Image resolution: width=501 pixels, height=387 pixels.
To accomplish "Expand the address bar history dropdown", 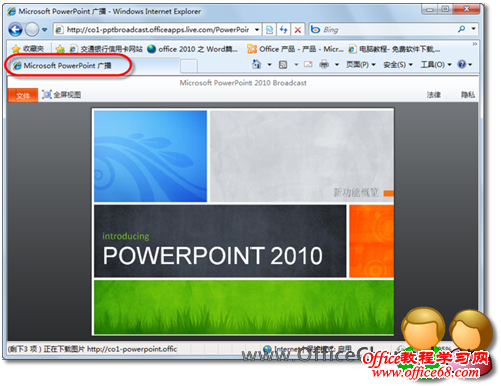I will [x=257, y=30].
